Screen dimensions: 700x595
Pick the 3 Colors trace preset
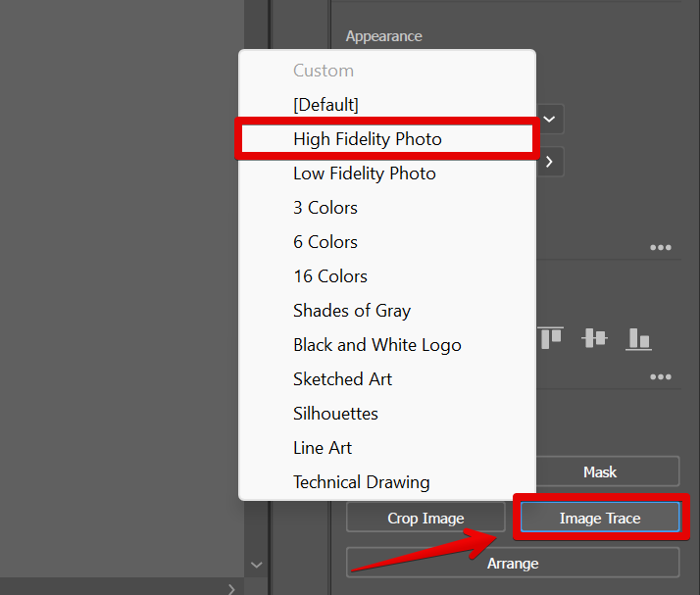(325, 208)
